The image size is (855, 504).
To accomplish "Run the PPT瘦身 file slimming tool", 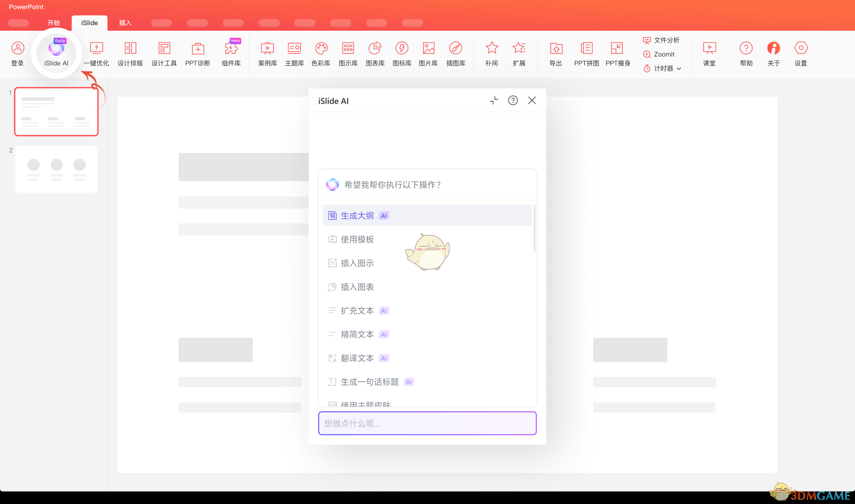I will tap(618, 53).
